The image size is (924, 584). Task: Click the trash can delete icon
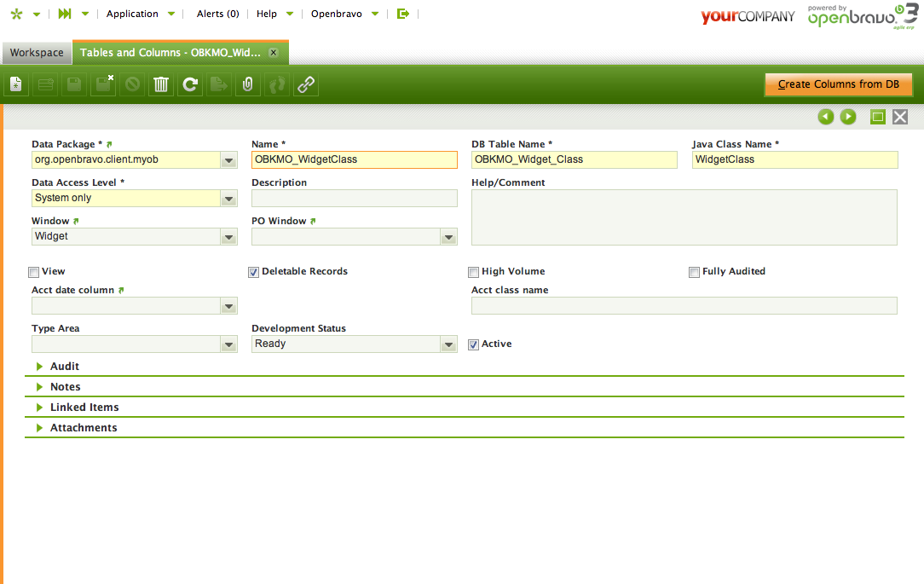(x=161, y=84)
